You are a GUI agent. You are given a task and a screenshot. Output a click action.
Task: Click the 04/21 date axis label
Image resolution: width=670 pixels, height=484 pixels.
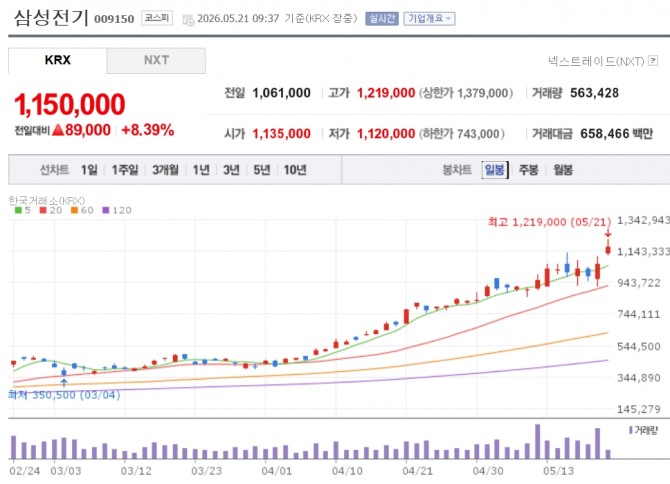(417, 471)
